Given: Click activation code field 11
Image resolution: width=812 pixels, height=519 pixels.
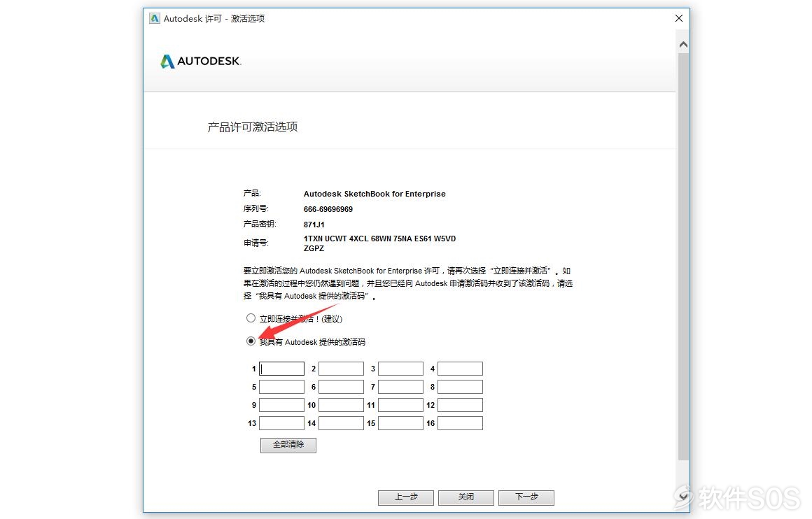Looking at the screenshot, I should click(x=401, y=405).
